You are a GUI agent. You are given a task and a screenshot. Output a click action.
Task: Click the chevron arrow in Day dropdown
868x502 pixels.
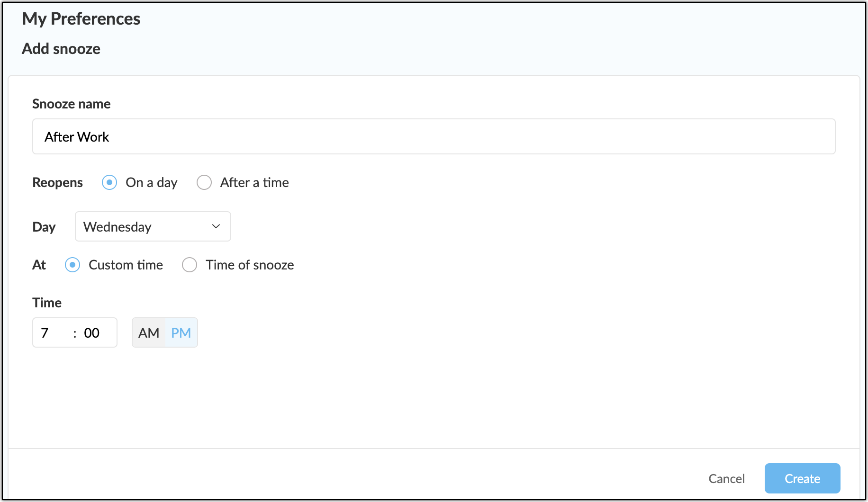[x=216, y=226]
